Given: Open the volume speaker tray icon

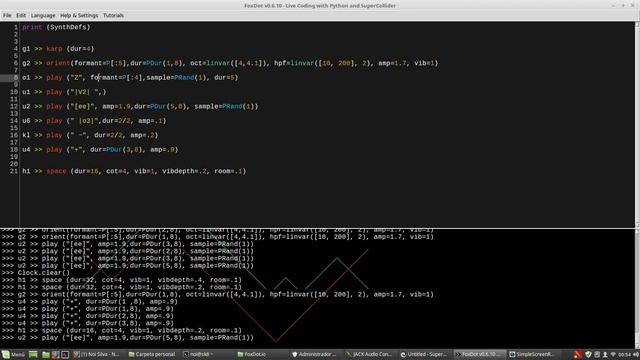Looking at the screenshot, I should (636, 354).
